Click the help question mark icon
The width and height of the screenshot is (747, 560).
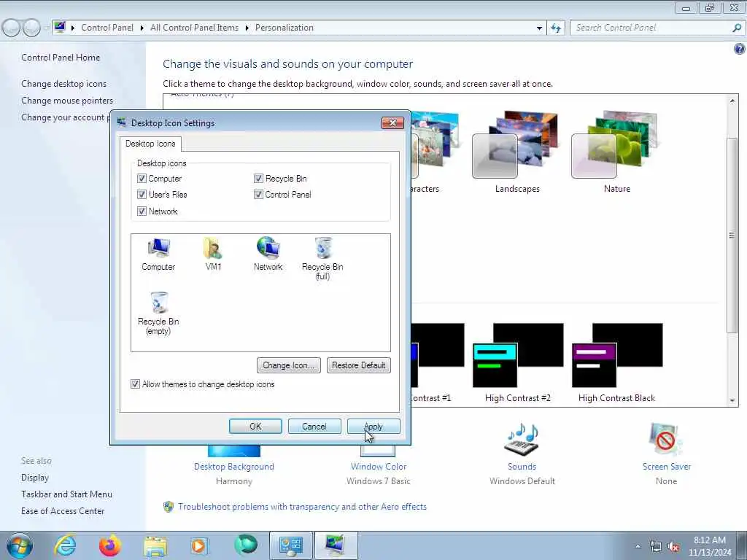(739, 49)
